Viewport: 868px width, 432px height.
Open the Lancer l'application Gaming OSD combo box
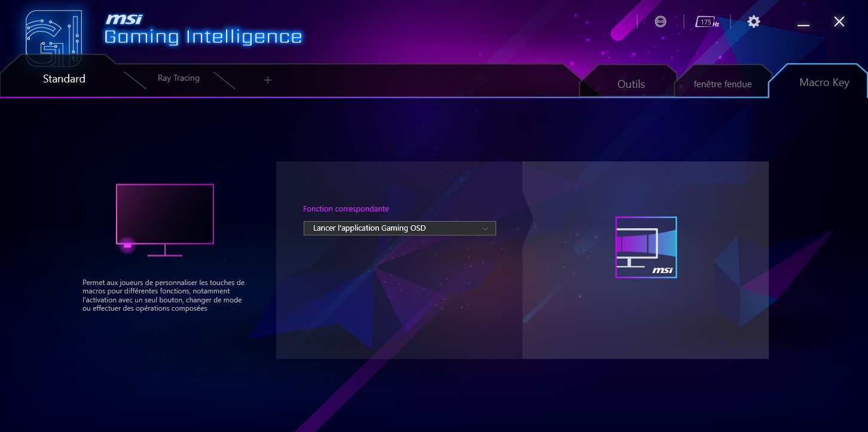point(400,228)
